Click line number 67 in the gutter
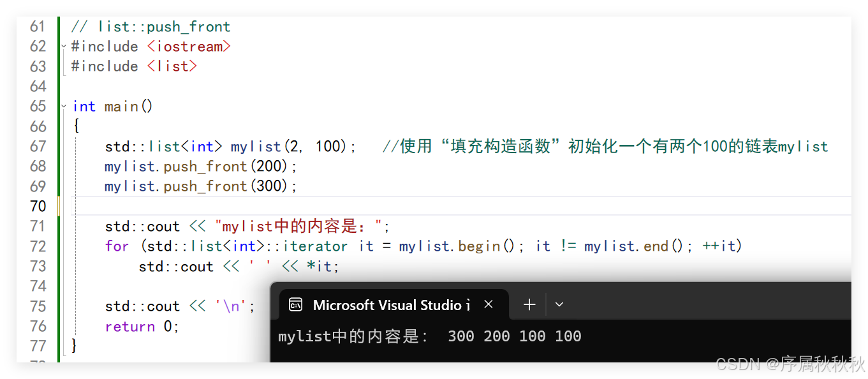Viewport: 868px width, 379px height. pyautogui.click(x=38, y=146)
